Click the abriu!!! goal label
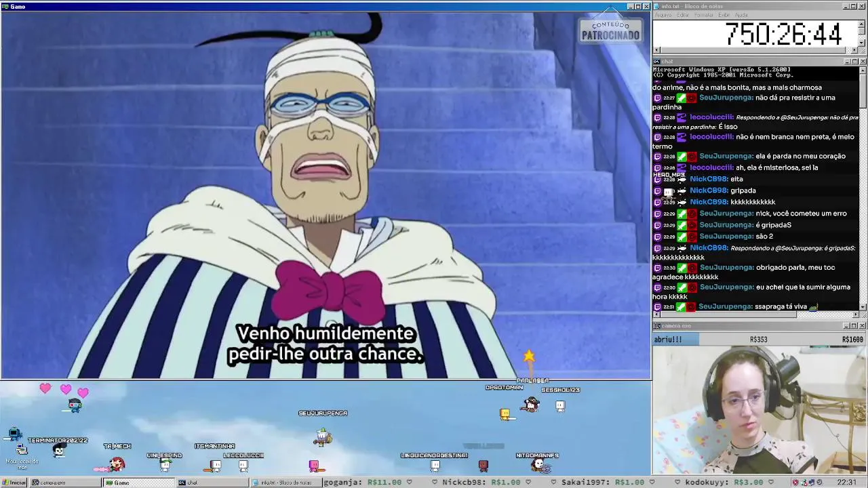The image size is (868, 488). (x=668, y=340)
